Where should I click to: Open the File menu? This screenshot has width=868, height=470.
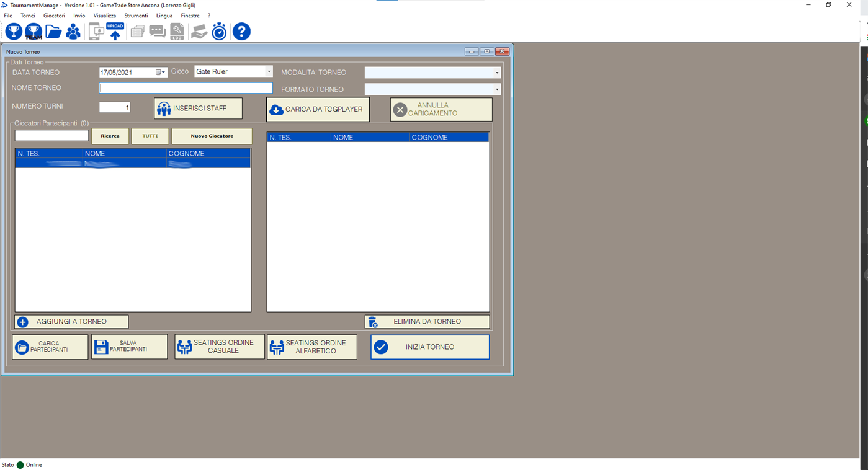point(8,16)
